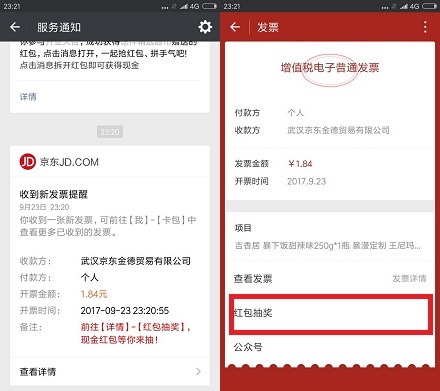Tap the 京东JD.COM sender name
This screenshot has height=391, width=440.
69,162
